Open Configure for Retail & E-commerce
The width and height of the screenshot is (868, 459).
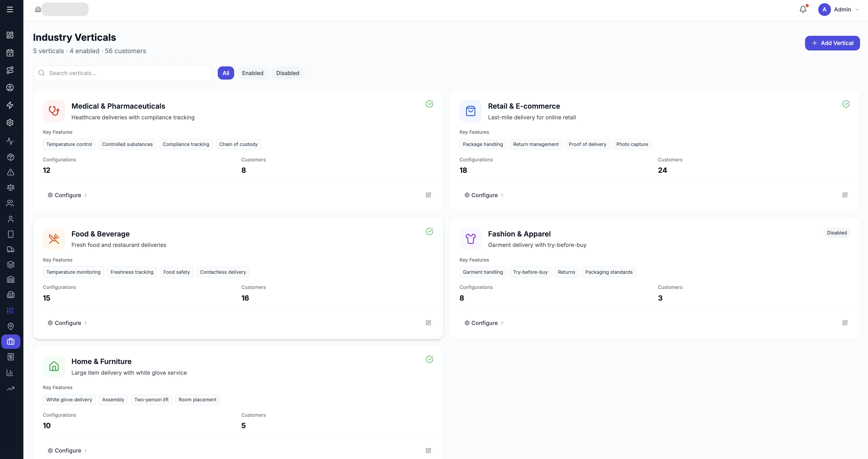[x=484, y=195]
